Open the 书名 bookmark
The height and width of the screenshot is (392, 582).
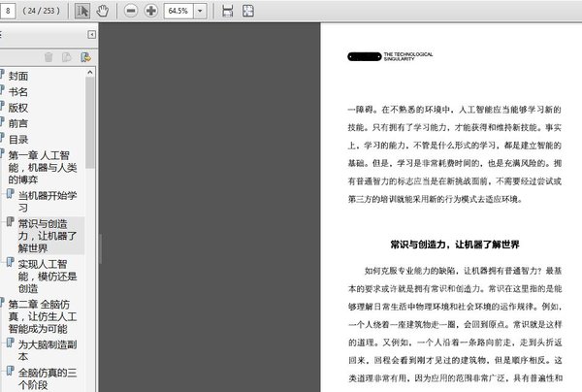[18, 92]
